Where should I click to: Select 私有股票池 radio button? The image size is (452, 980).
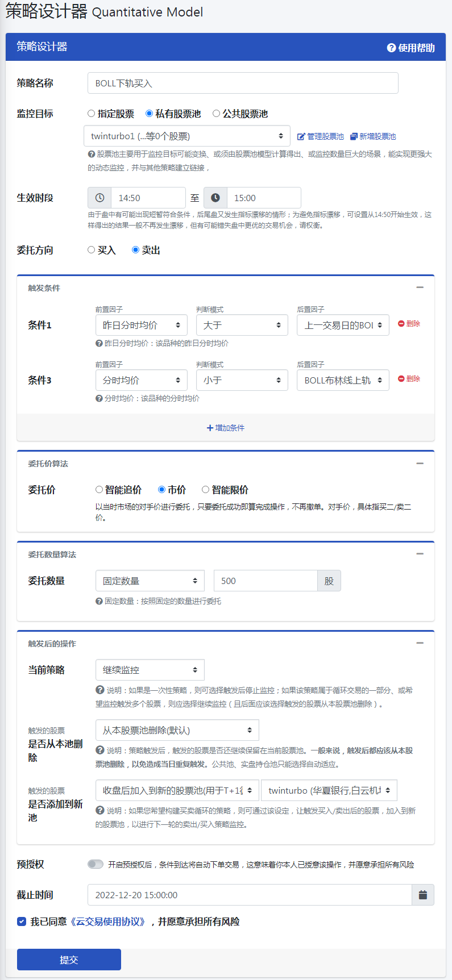pos(149,114)
